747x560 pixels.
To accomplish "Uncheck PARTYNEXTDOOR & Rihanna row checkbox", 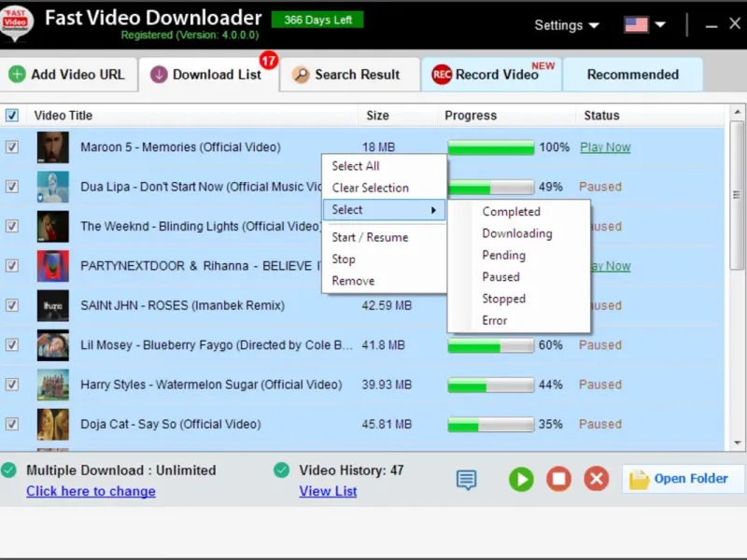I will [x=12, y=266].
